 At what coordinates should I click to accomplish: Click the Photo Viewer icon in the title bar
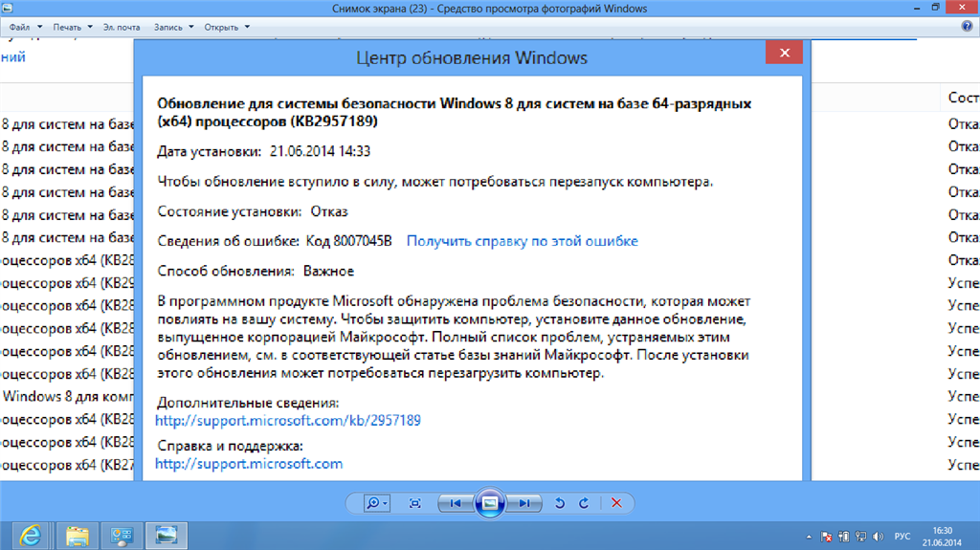[x=8, y=8]
